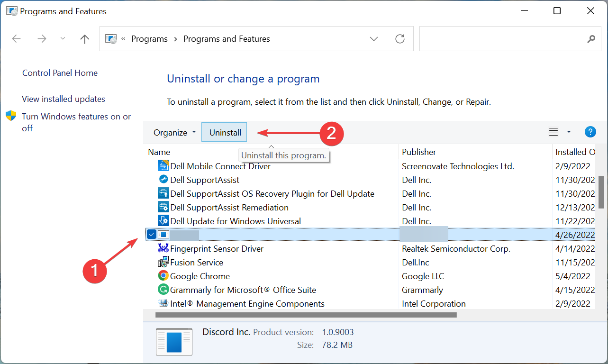Sort by the Name column header

point(159,152)
